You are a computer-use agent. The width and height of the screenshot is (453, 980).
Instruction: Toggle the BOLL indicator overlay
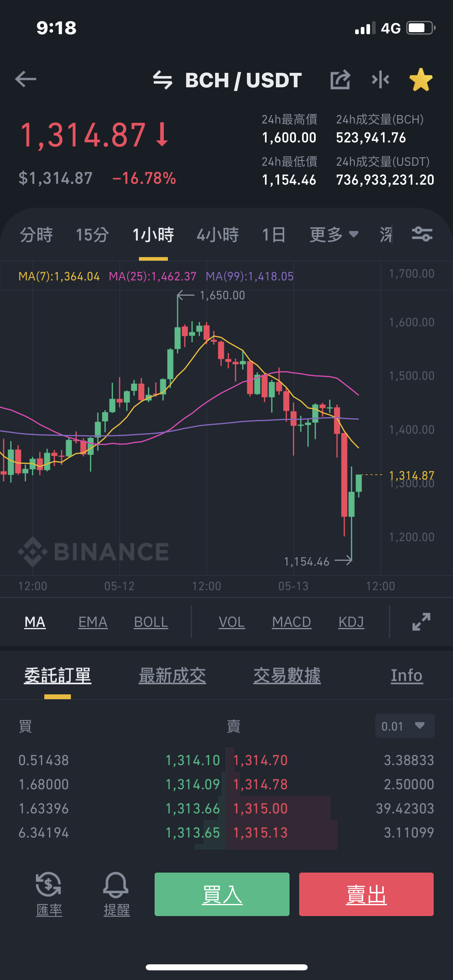point(151,622)
